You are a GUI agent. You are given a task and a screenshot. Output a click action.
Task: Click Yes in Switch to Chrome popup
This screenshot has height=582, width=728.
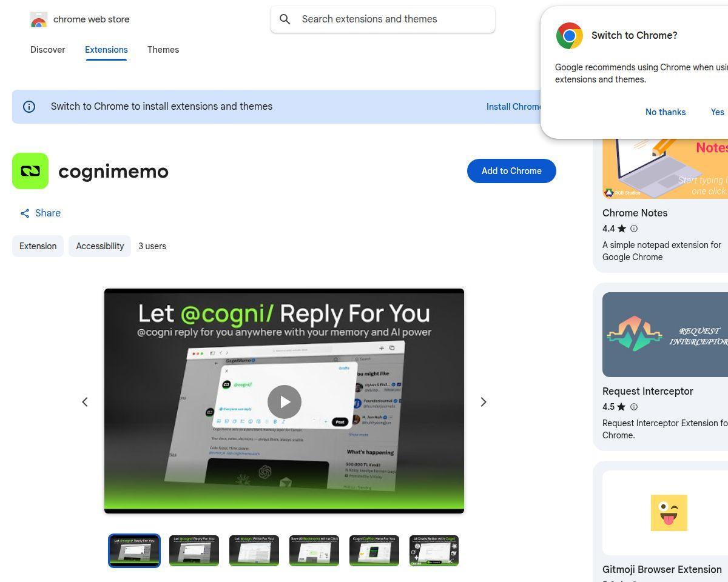click(x=717, y=112)
